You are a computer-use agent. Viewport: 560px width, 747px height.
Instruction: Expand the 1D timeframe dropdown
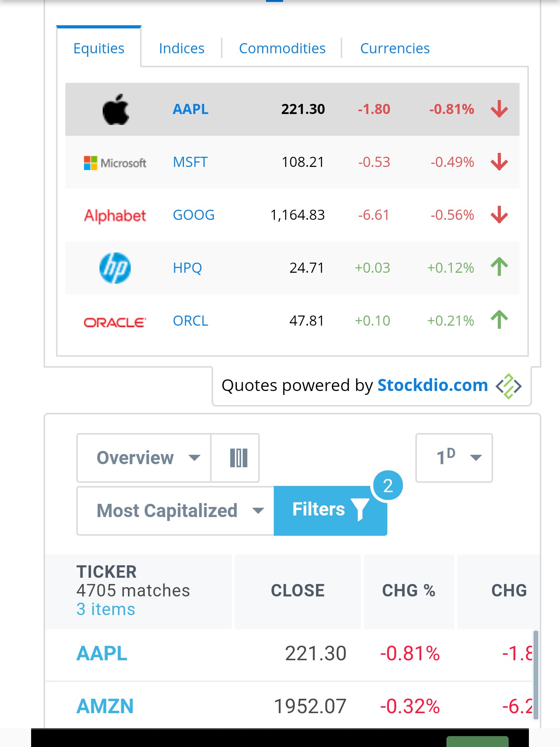[454, 458]
